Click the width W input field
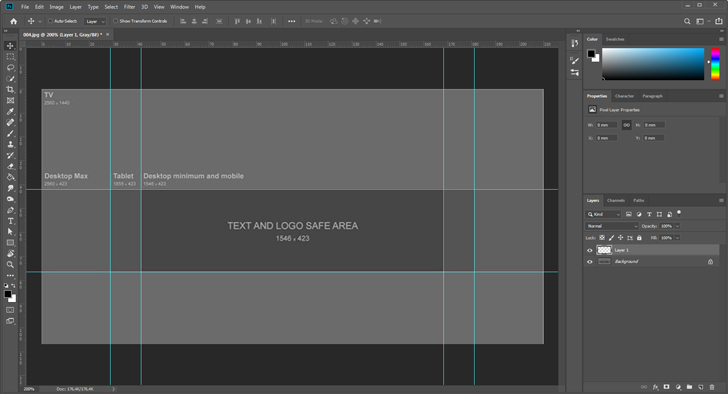The width and height of the screenshot is (728, 394). [x=606, y=125]
